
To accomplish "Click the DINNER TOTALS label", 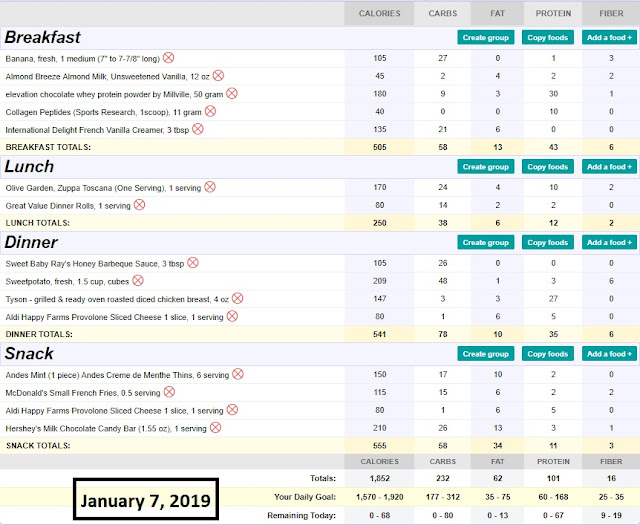I will 39,334.
